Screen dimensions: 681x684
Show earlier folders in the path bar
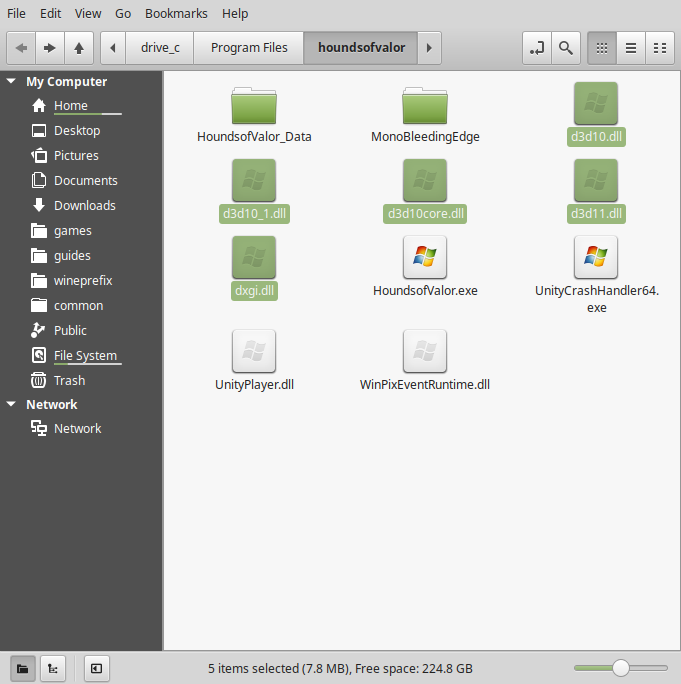click(113, 48)
